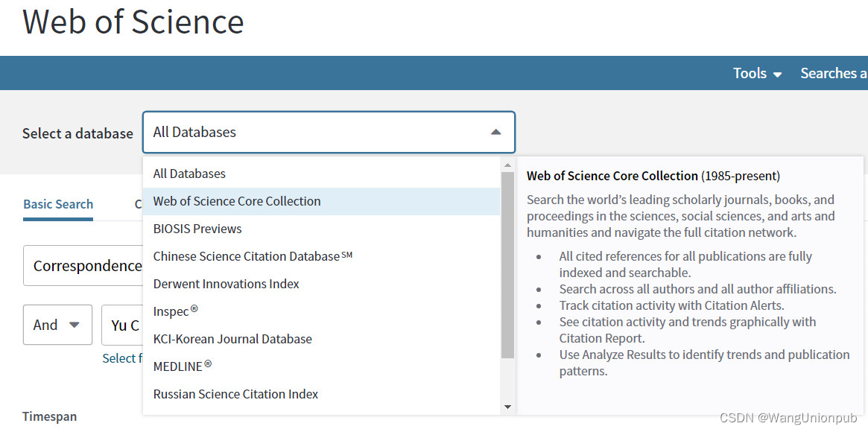
Task: Choose Inspec database option
Action: tap(321, 311)
